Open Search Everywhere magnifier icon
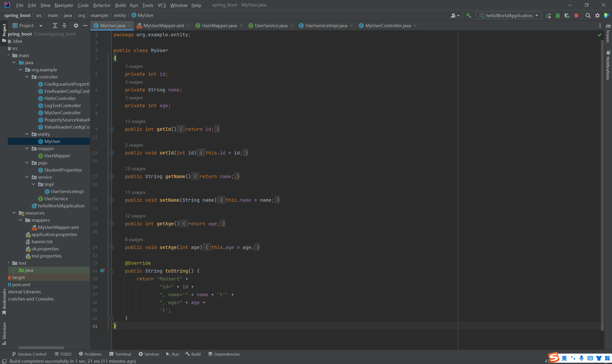The height and width of the screenshot is (364, 612). pos(588,16)
